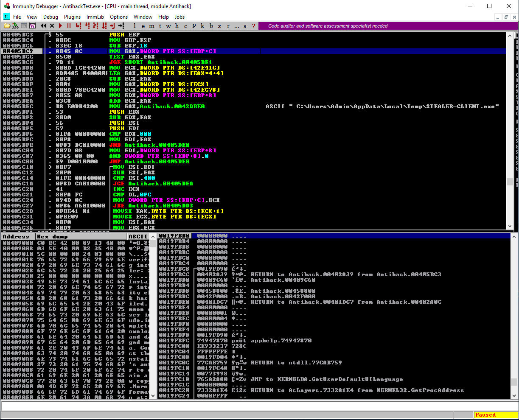
Task: Show the Call stack via the 'k' button
Action: tap(202, 26)
